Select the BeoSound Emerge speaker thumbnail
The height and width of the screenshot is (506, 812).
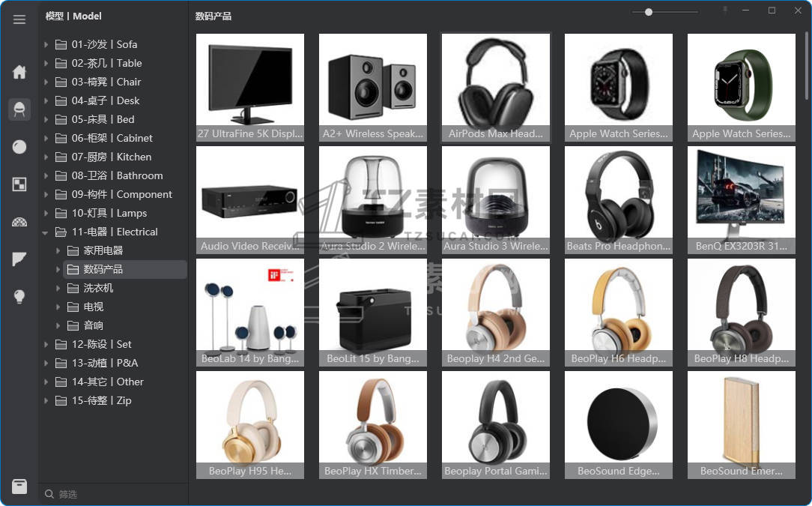741,425
